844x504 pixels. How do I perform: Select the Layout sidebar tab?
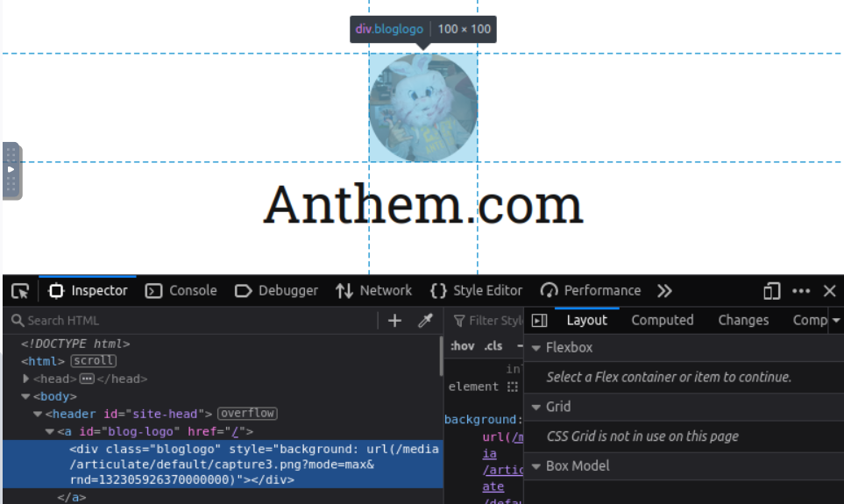click(x=586, y=321)
